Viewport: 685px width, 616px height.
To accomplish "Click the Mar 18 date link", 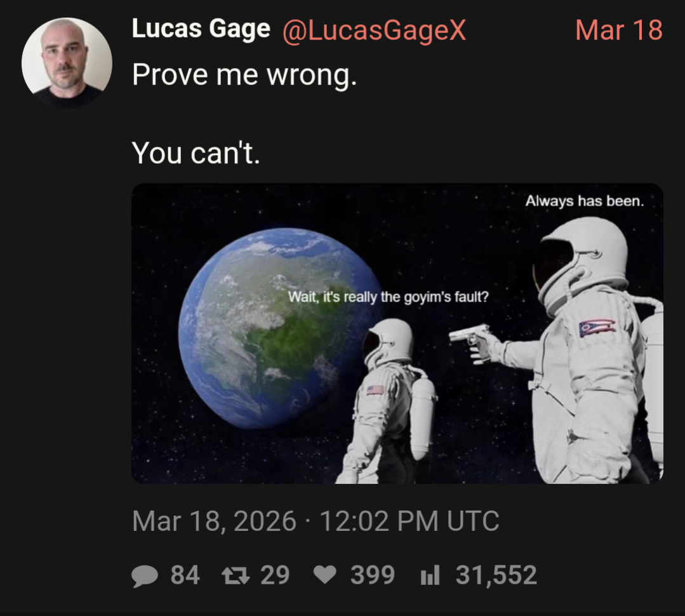I will click(619, 30).
